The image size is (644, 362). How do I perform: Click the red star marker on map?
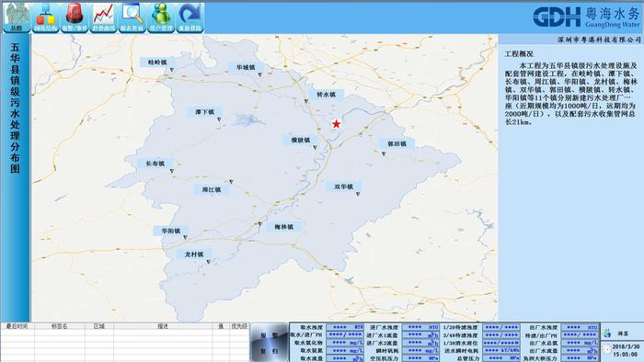336,124
